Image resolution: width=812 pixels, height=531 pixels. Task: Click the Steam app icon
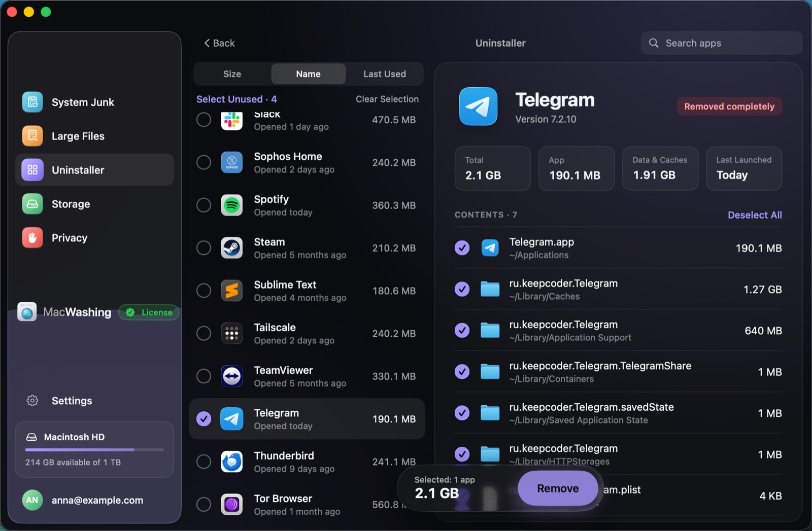[x=232, y=248]
